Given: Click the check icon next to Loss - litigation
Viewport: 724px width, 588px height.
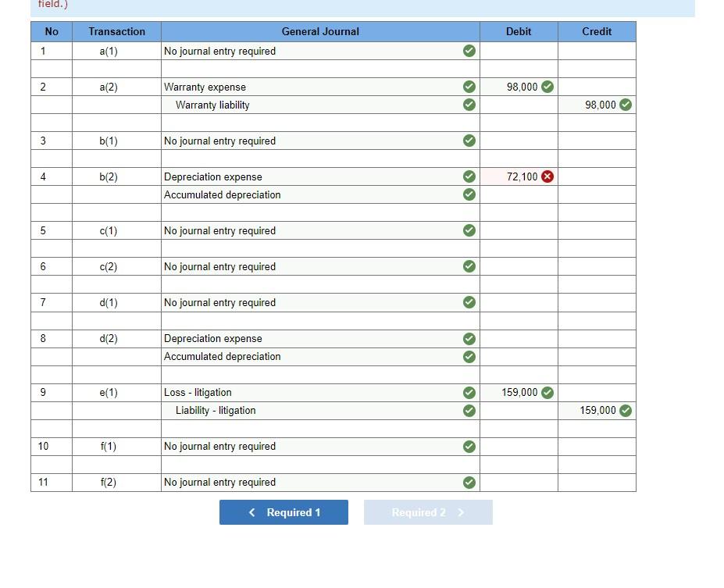Looking at the screenshot, I should (469, 393).
